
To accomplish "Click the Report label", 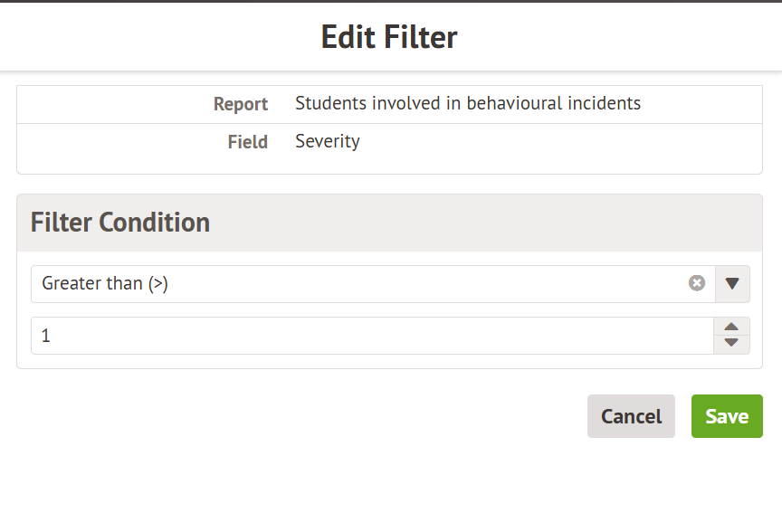I will click(241, 104).
